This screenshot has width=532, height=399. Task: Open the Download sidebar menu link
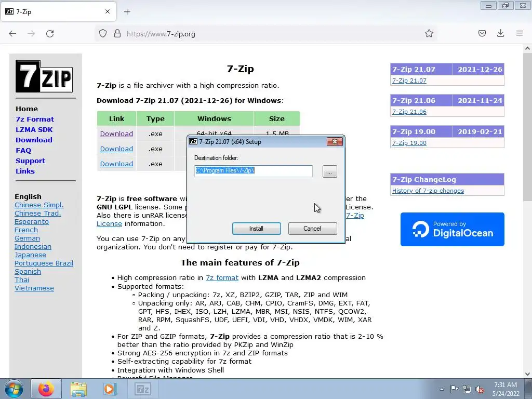pyautogui.click(x=34, y=140)
